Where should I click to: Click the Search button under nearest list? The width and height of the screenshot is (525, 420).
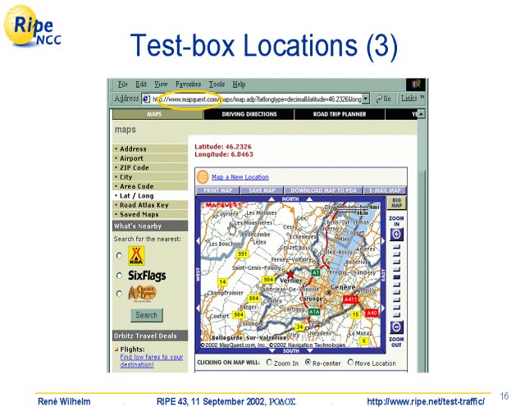(x=147, y=315)
